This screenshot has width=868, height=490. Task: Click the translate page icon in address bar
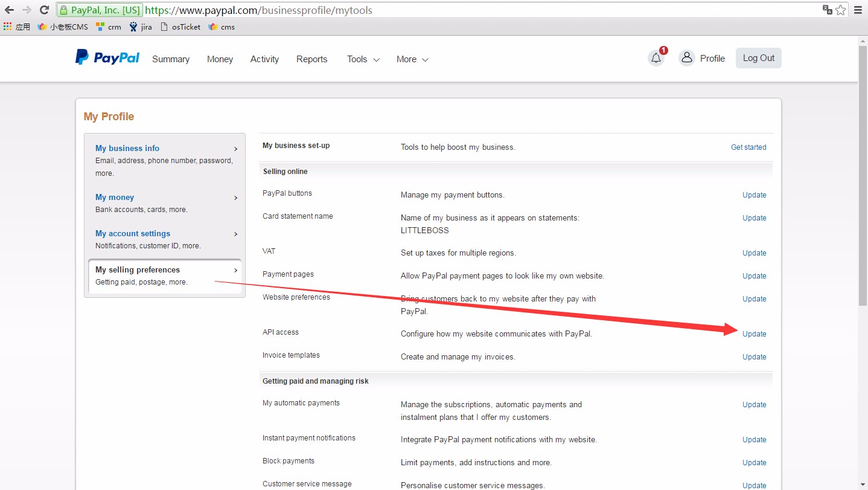(827, 10)
